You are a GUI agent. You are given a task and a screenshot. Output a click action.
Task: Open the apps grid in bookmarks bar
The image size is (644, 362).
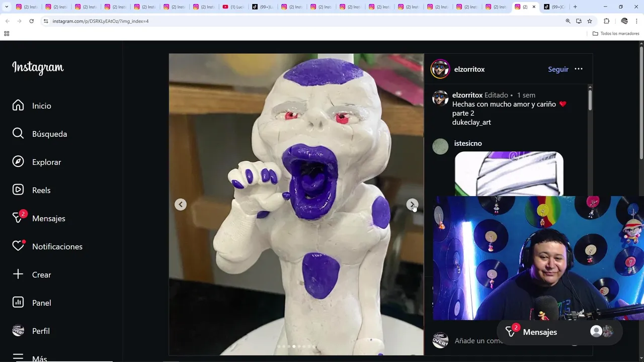7,34
